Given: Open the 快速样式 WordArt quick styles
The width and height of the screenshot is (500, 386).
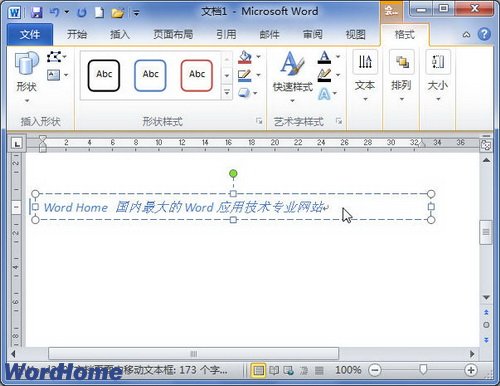Looking at the screenshot, I should 293,77.
